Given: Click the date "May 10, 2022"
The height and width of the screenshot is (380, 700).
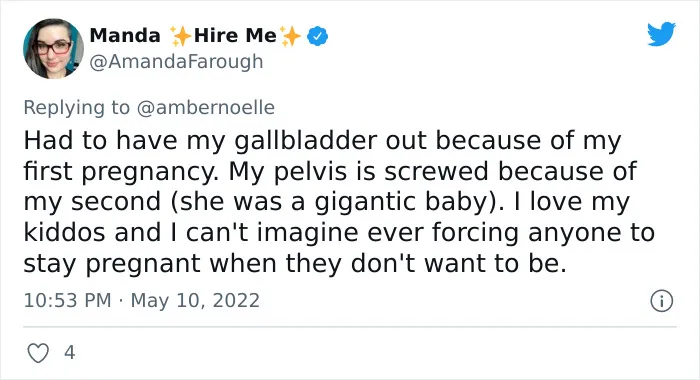Looking at the screenshot, I should pyautogui.click(x=195, y=300).
